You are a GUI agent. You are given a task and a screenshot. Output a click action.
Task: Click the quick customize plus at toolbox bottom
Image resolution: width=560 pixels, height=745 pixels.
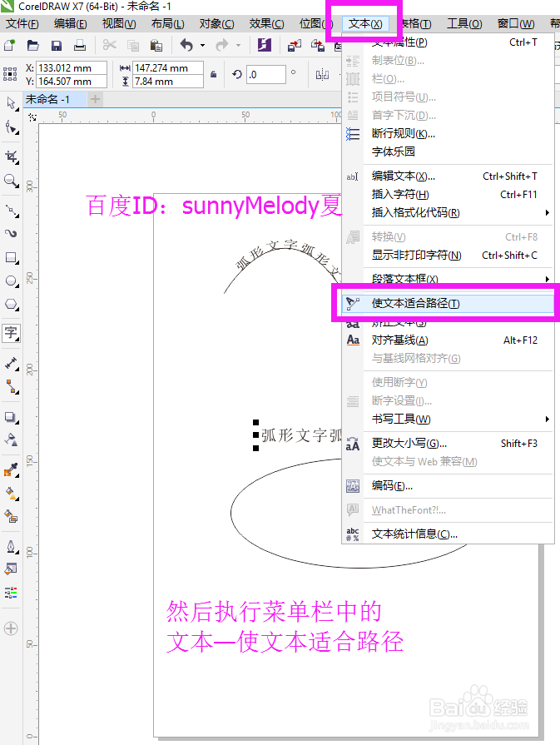11,628
